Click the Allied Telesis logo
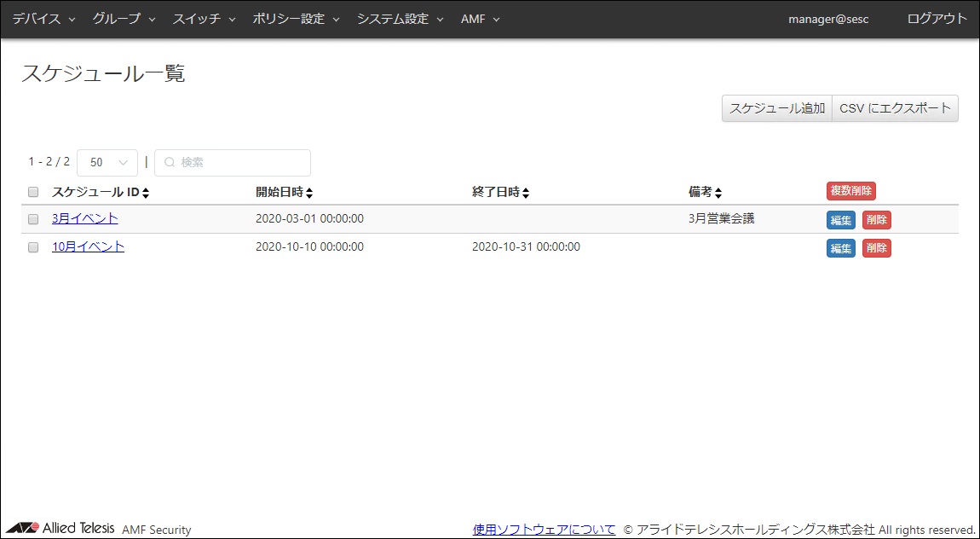This screenshot has width=980, height=539. 60,528
